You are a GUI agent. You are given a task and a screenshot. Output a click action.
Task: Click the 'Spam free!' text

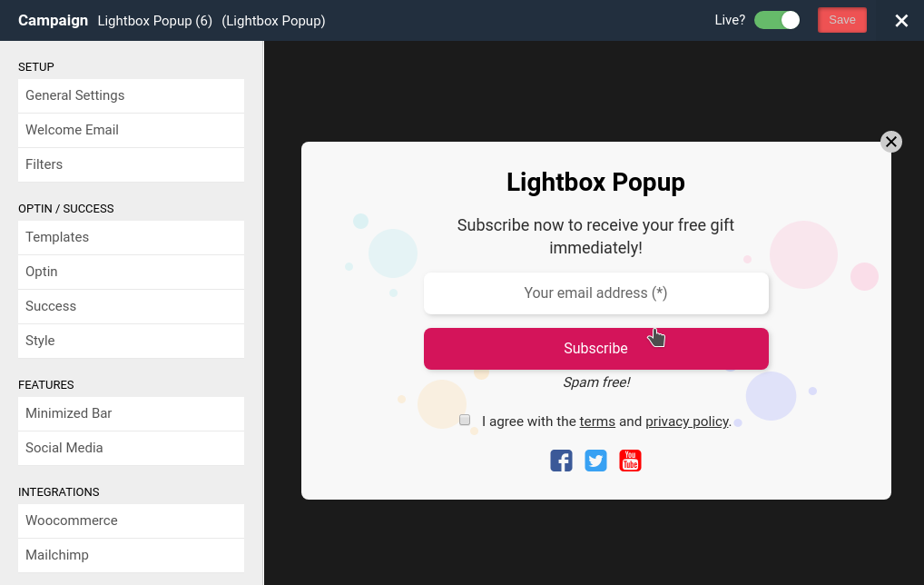tap(596, 382)
